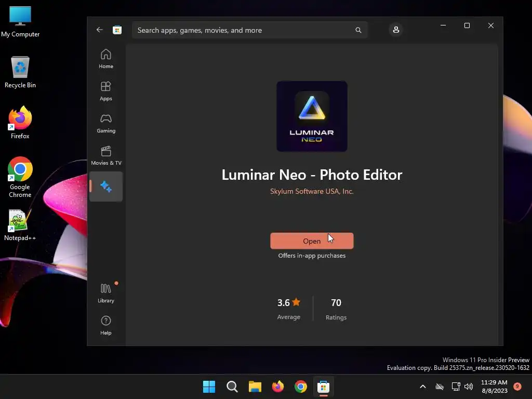This screenshot has width=532, height=399.
Task: Select My Computer desktop icon
Action: (20, 22)
